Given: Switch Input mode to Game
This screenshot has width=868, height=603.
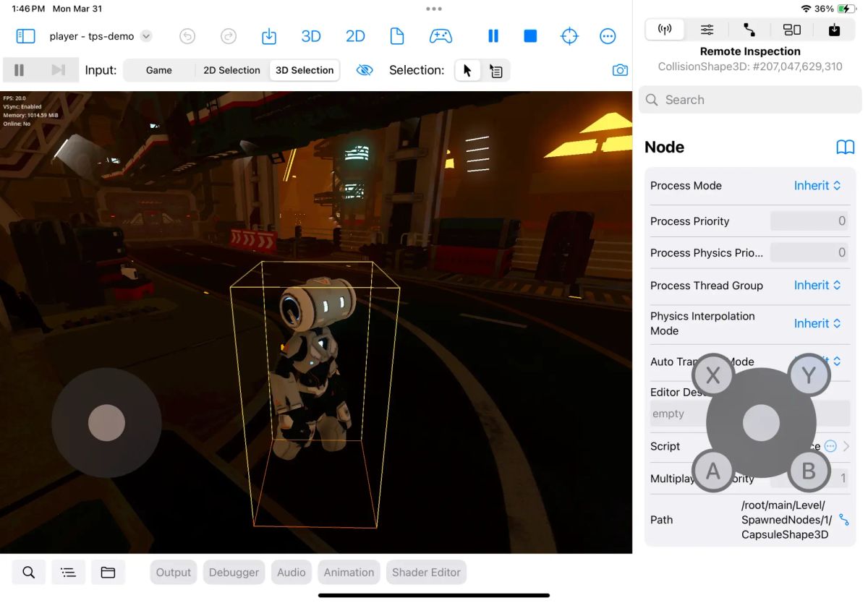Looking at the screenshot, I should [159, 69].
